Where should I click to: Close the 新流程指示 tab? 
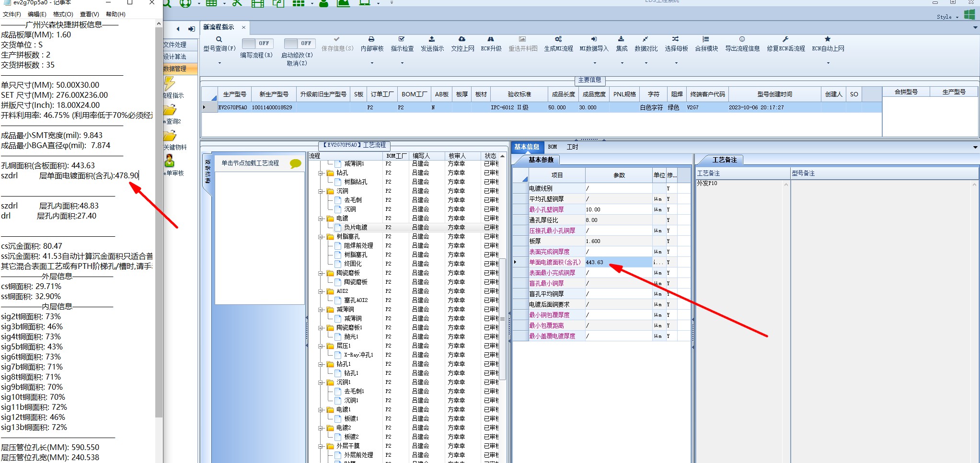pos(243,27)
